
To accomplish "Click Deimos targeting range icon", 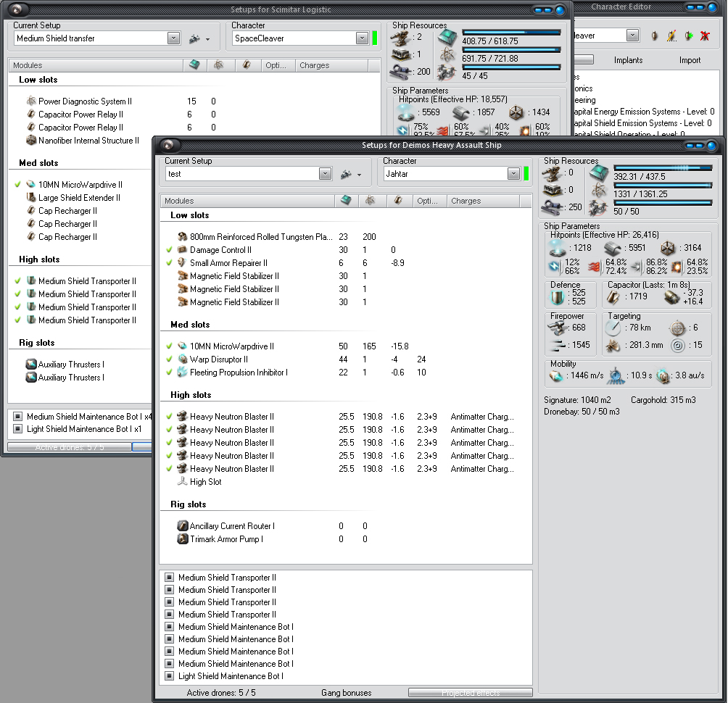I will [613, 328].
